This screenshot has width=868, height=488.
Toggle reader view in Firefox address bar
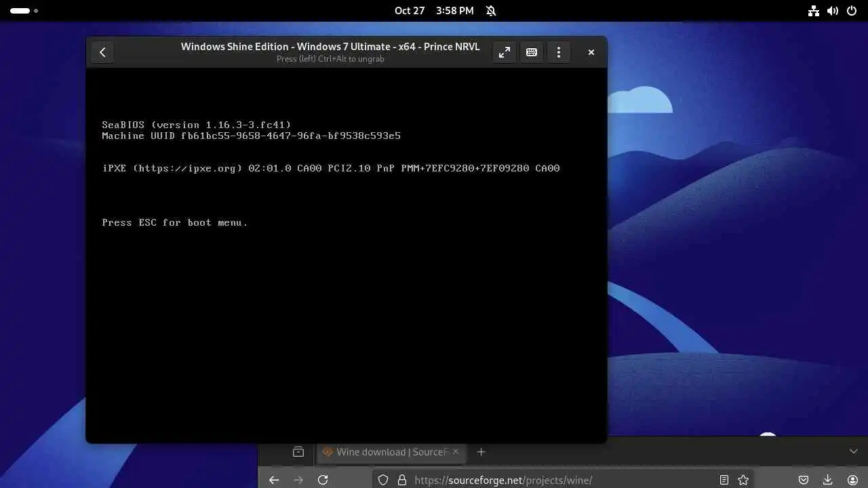(x=724, y=480)
